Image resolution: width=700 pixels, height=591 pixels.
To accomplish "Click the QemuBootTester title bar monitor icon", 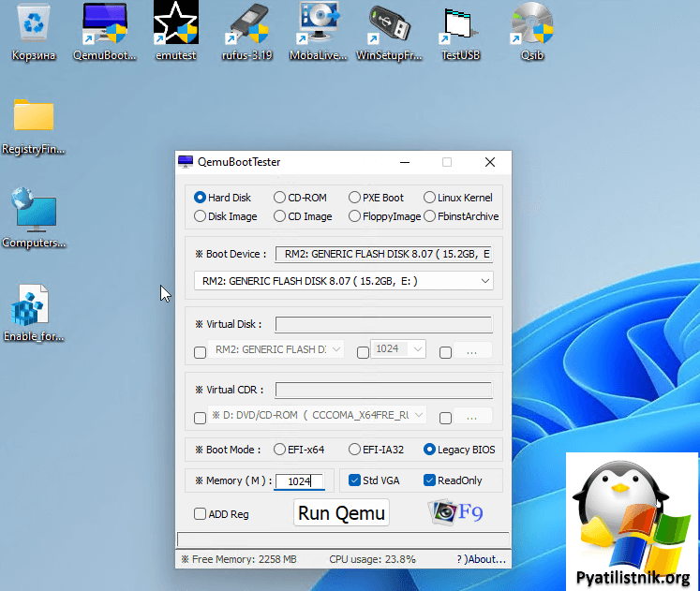I will (186, 162).
